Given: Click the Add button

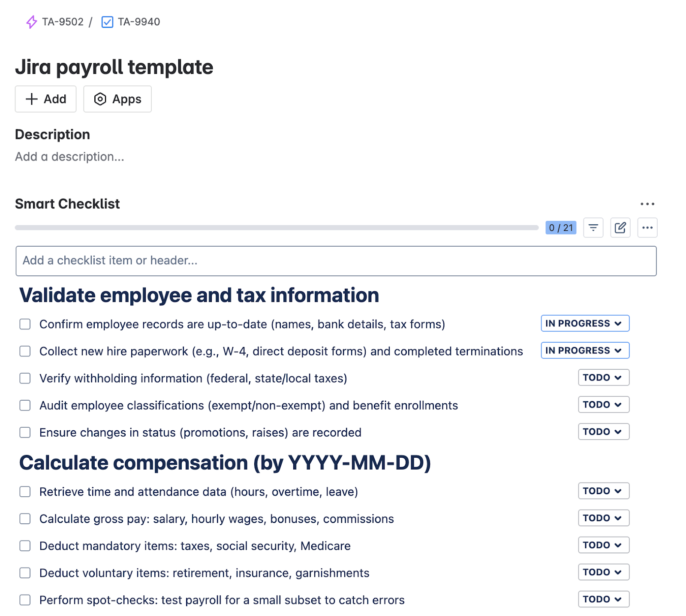Looking at the screenshot, I should coord(46,99).
